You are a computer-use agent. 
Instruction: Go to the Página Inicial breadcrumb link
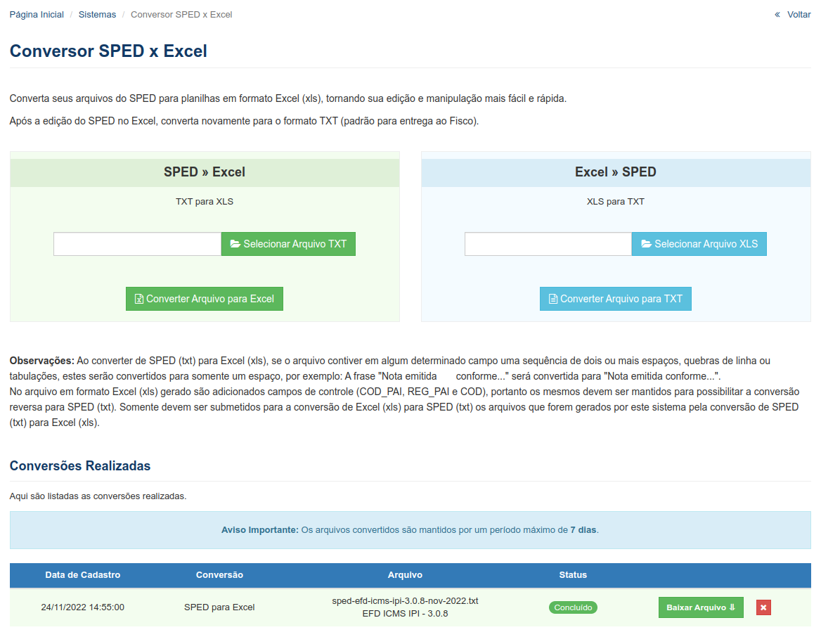[x=37, y=15]
